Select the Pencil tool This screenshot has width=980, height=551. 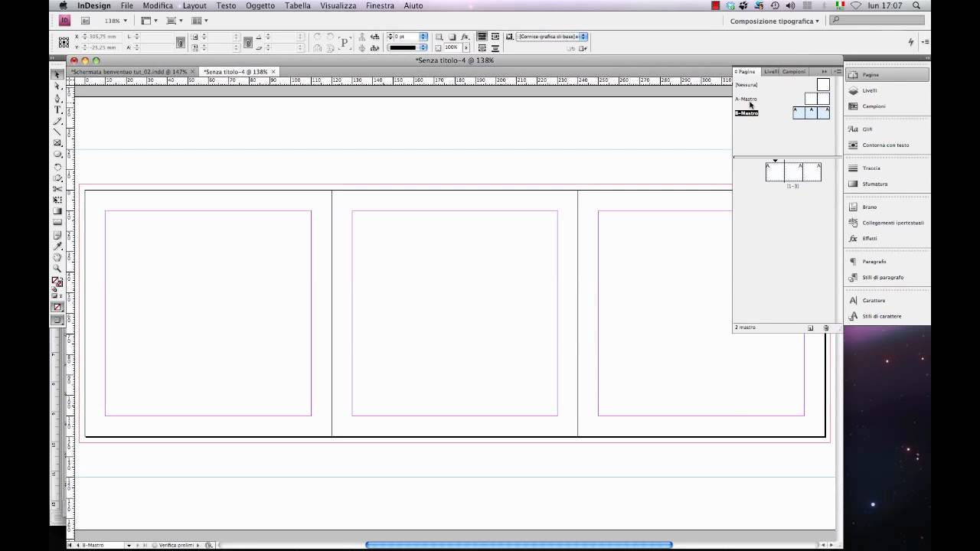pos(57,121)
